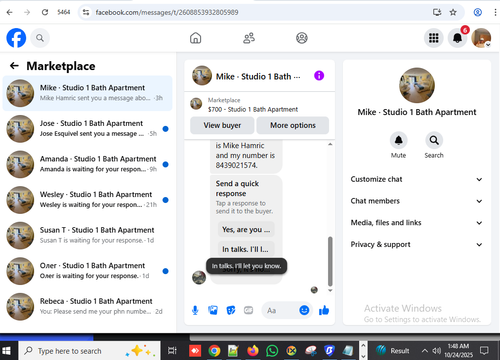Go to Home feed icon

[x=195, y=38]
